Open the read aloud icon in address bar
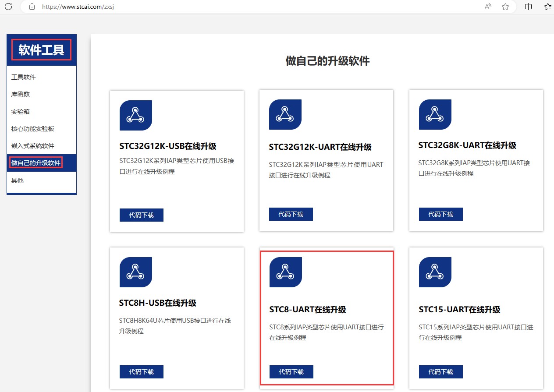This screenshot has height=392, width=554. click(x=488, y=7)
